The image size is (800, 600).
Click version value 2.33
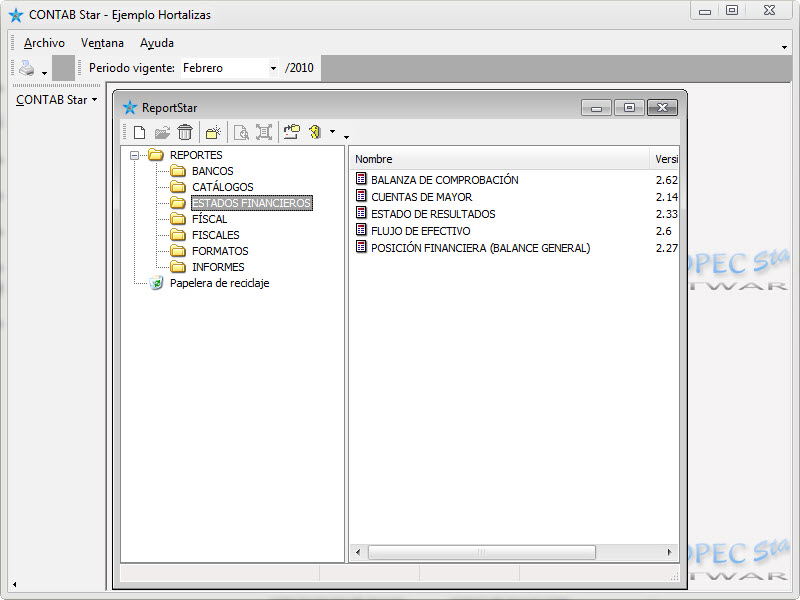(666, 214)
